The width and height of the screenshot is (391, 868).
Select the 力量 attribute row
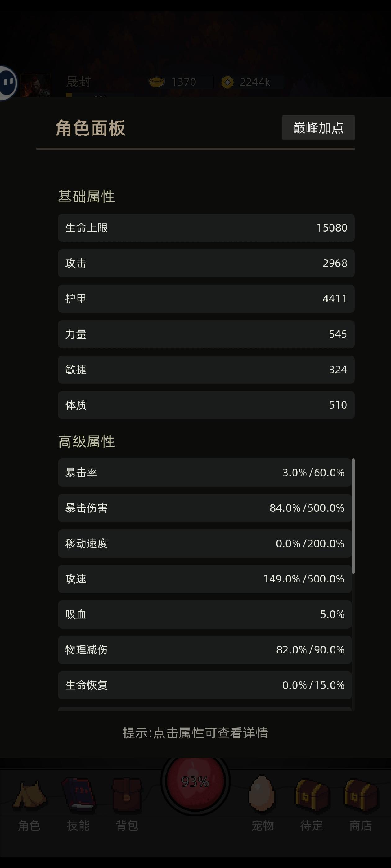tap(206, 334)
